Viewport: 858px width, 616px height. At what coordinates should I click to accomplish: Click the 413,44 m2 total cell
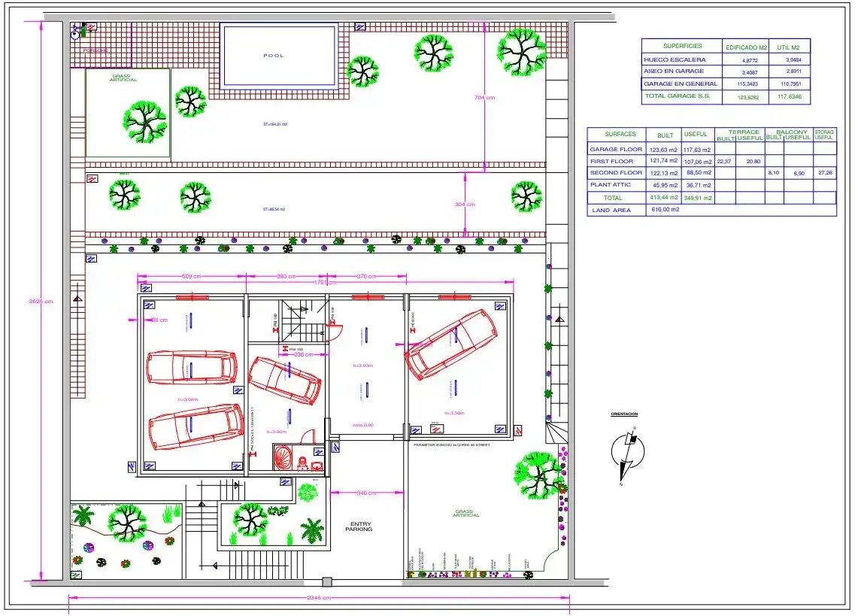663,198
